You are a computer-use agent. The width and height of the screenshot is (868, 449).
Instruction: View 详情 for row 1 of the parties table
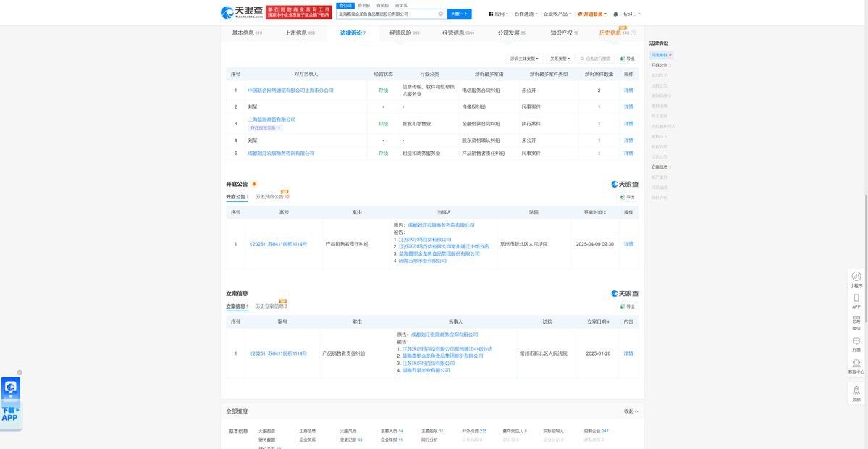click(x=629, y=91)
